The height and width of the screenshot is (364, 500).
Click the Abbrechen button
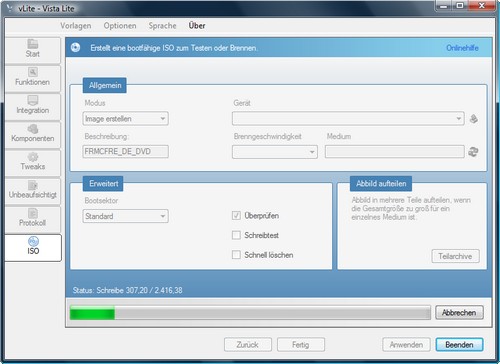tap(459, 313)
